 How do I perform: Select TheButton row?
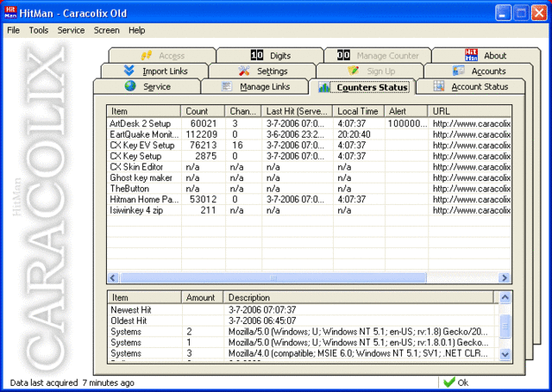(309, 189)
